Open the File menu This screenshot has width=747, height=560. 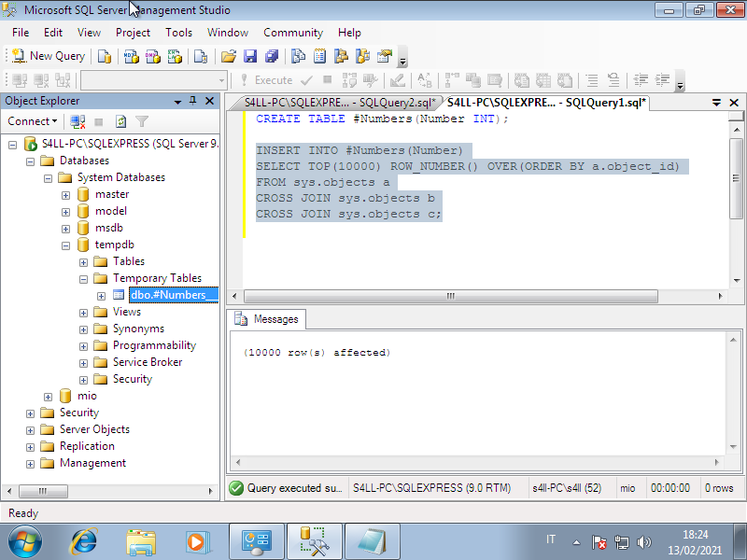21,33
